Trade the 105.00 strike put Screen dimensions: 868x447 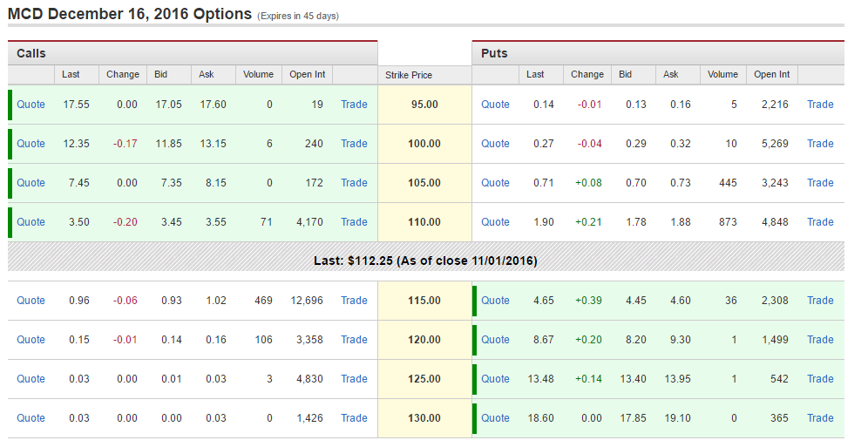(820, 183)
